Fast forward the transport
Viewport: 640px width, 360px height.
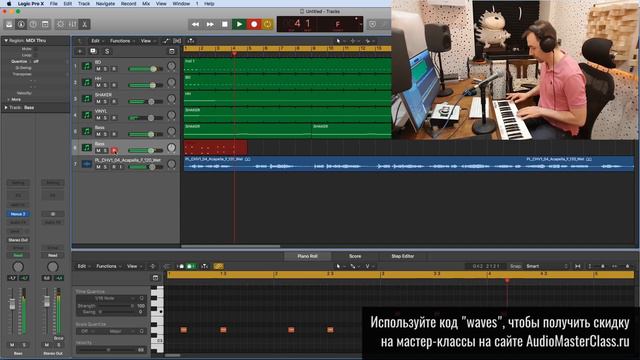tap(210, 24)
